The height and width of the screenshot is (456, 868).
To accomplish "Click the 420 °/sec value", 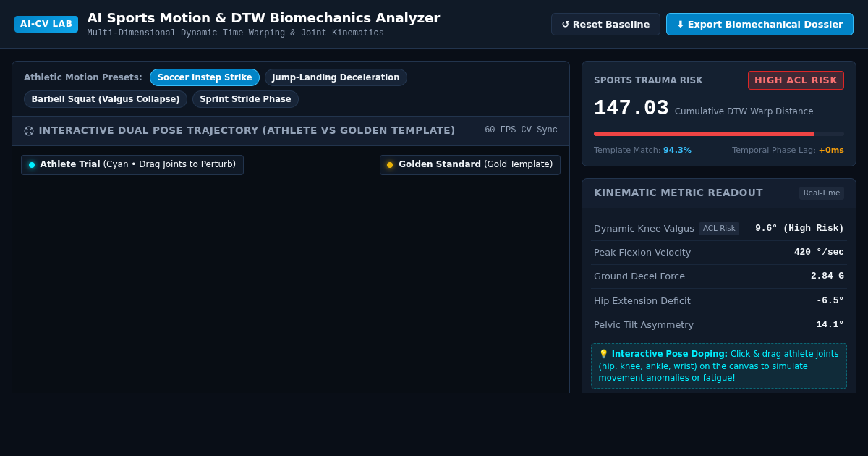I will (819, 253).
